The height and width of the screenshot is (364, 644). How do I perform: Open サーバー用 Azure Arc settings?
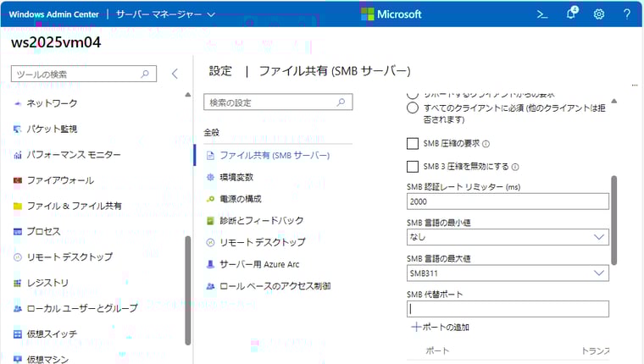pyautogui.click(x=259, y=264)
